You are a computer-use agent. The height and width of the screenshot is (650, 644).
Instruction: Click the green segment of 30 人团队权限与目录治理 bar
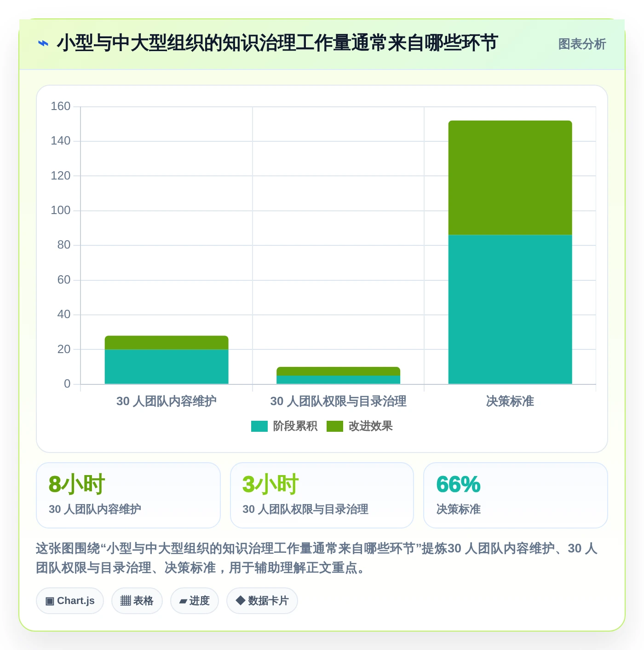pos(338,371)
